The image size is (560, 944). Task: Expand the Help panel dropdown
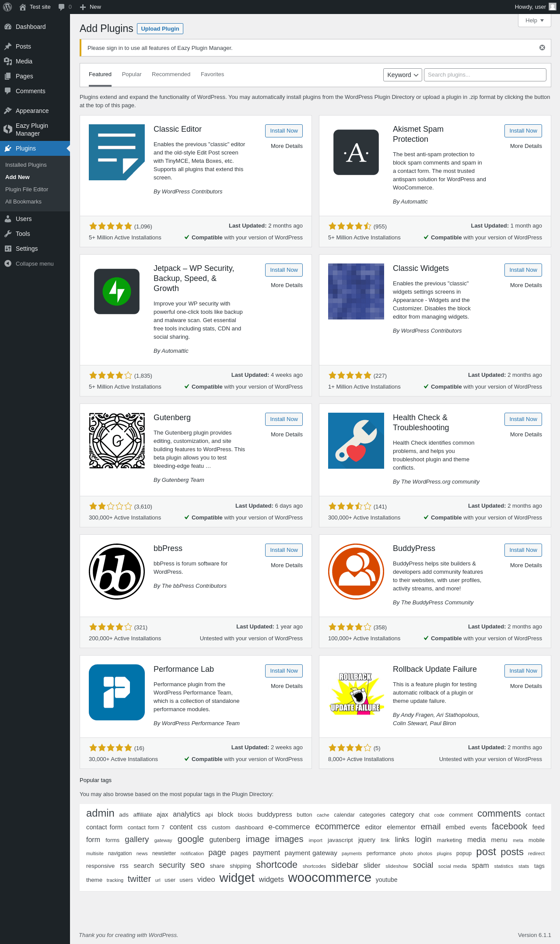pyautogui.click(x=535, y=21)
